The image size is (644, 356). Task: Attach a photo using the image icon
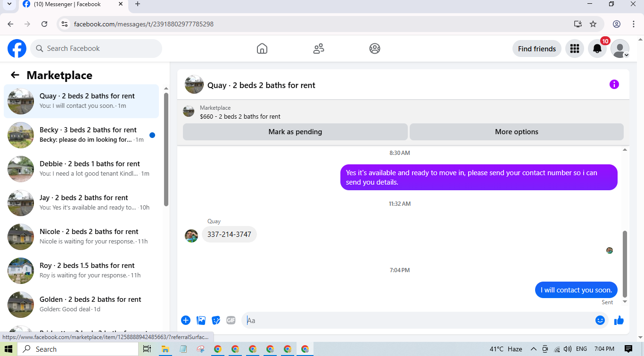coord(201,320)
